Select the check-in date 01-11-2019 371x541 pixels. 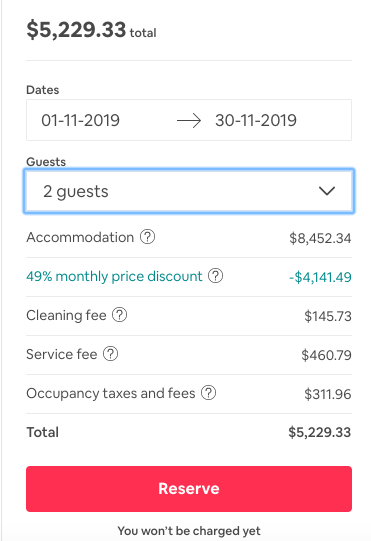coord(80,120)
